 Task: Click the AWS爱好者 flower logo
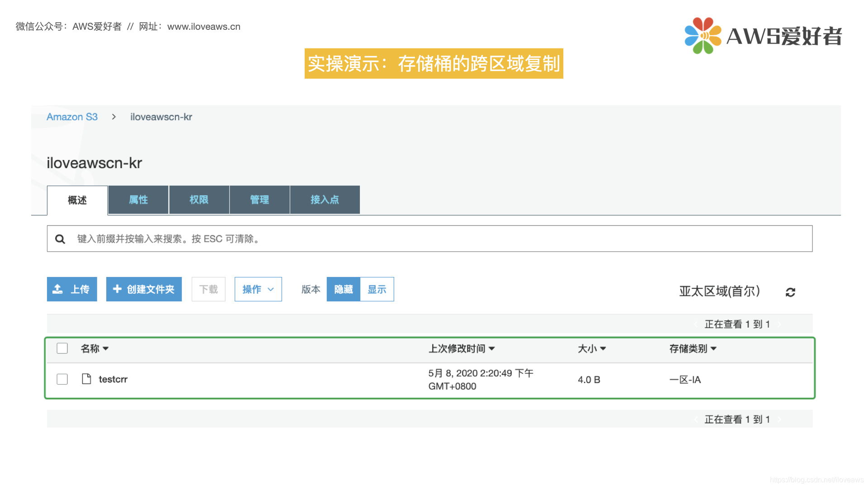703,36
